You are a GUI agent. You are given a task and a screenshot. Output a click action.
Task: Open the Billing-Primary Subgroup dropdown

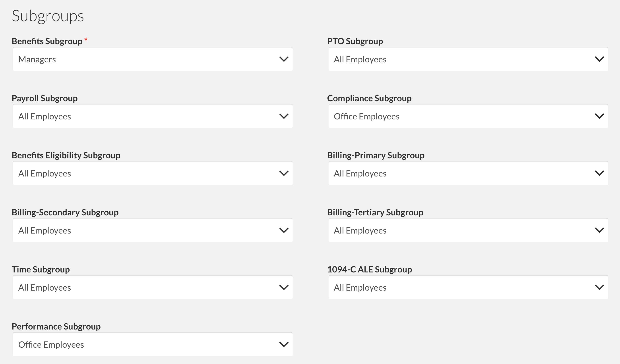[x=468, y=173]
